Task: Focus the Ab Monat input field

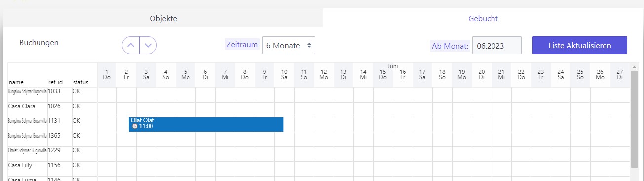Action: point(497,45)
